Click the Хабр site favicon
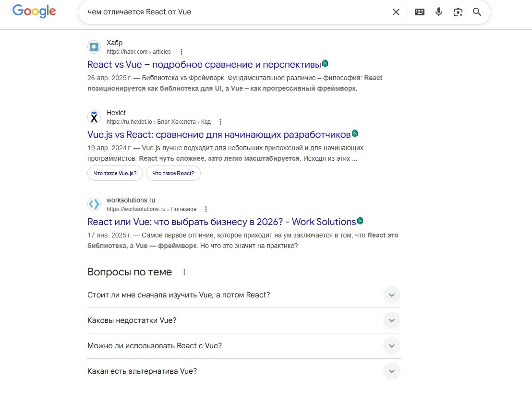The image size is (532, 402). click(x=94, y=47)
